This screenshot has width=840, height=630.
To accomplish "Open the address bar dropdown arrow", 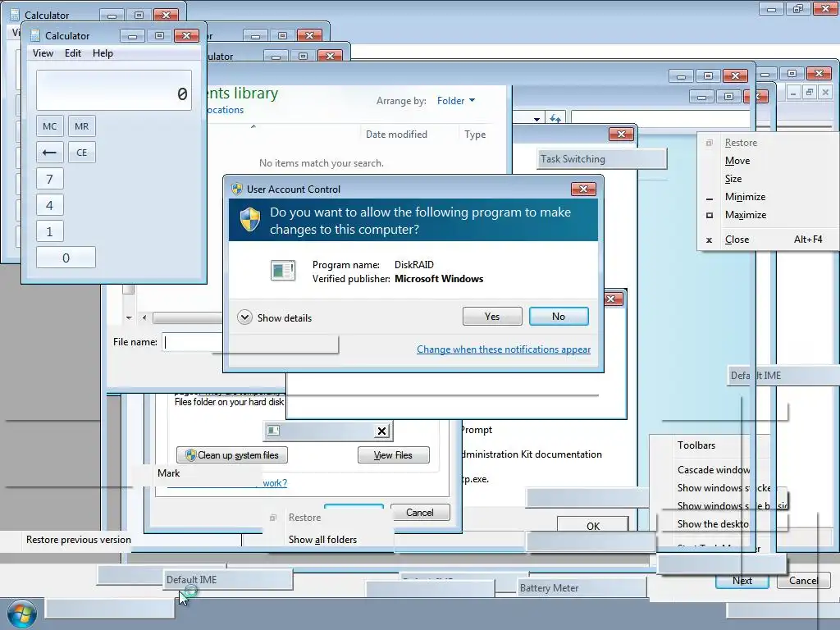I will (536, 118).
